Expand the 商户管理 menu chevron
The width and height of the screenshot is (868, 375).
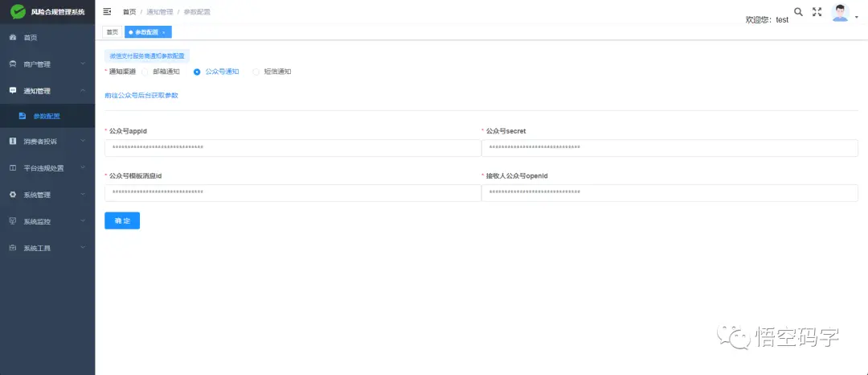click(x=83, y=64)
